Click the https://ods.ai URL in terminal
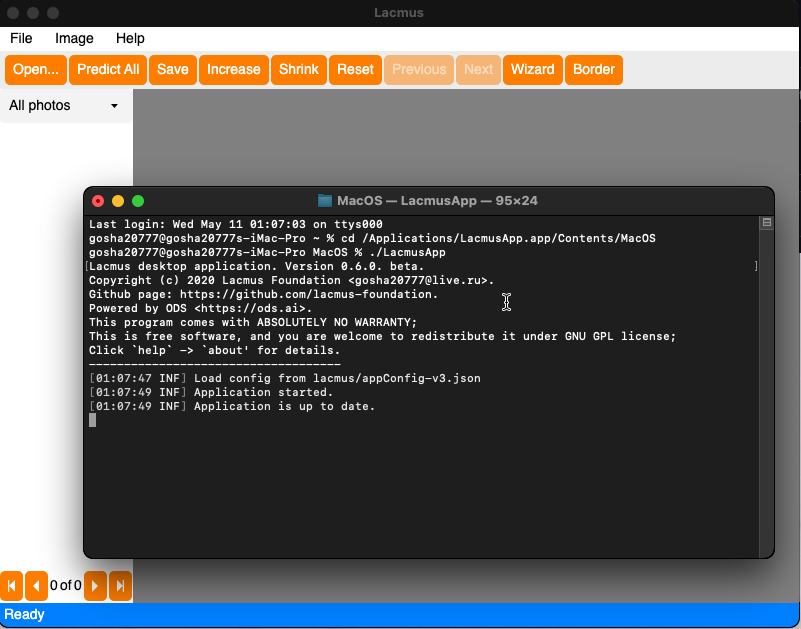This screenshot has width=801, height=629. (x=253, y=309)
